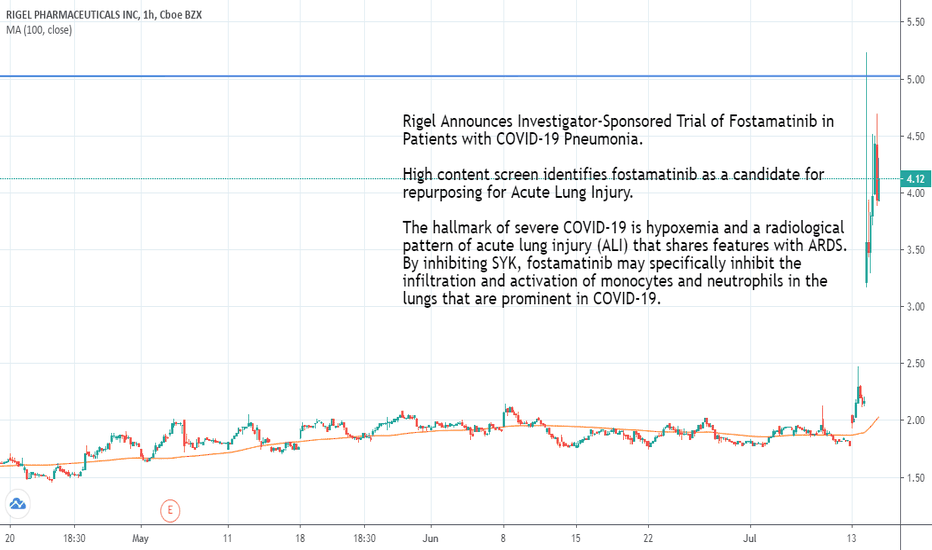Click the 2.00 price axis label
This screenshot has width=932, height=550.
(x=915, y=420)
